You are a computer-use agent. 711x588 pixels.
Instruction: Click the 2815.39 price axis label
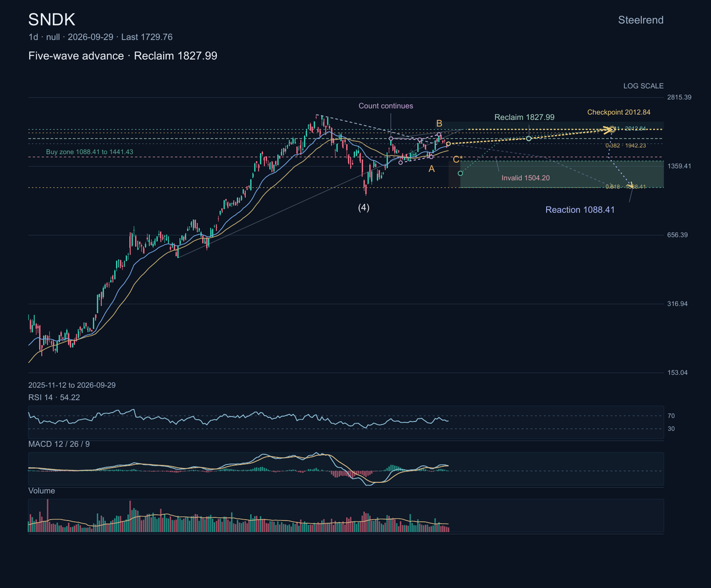coord(679,97)
